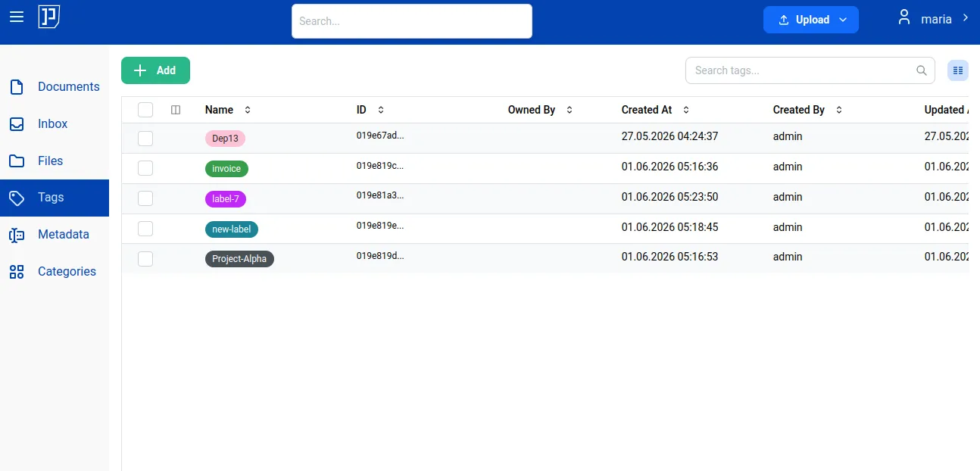Click the Tags tag icon in sidebar
Screen dimensions: 980x471
pos(17,198)
